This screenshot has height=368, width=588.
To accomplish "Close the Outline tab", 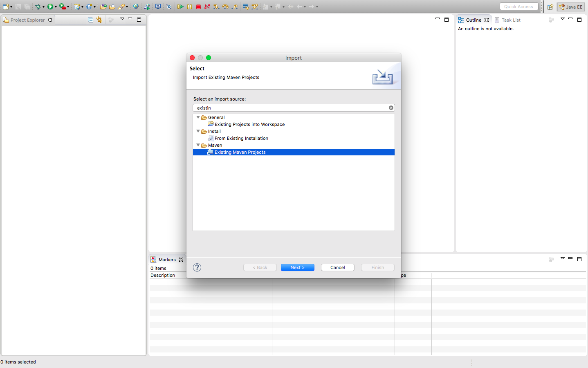I will tap(487, 20).
